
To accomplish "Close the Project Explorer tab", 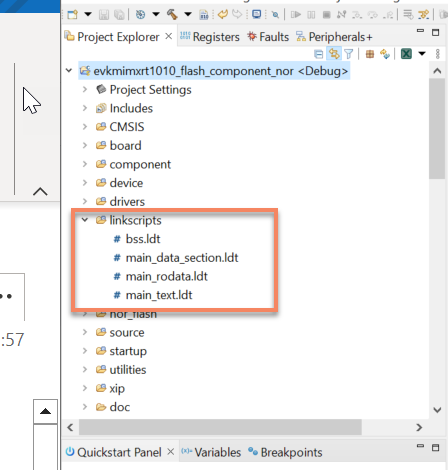I will (x=169, y=36).
